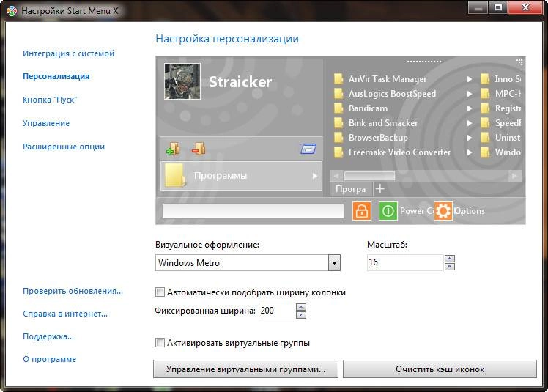
Task: Go to the Управление section
Action: [46, 123]
